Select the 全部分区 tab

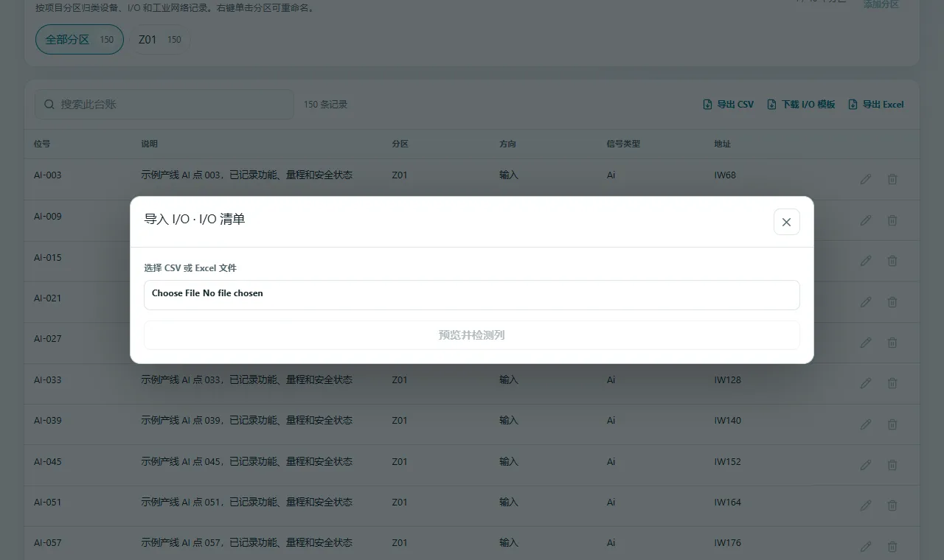click(80, 40)
